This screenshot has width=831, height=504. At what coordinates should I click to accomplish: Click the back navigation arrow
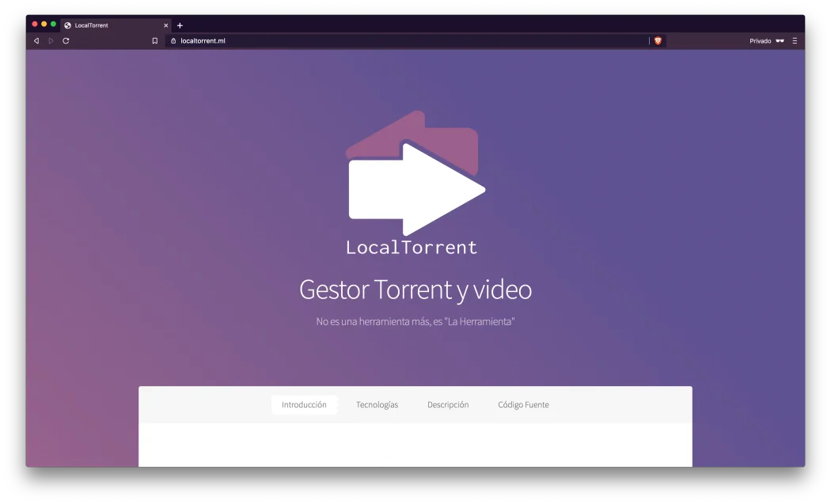click(x=36, y=40)
